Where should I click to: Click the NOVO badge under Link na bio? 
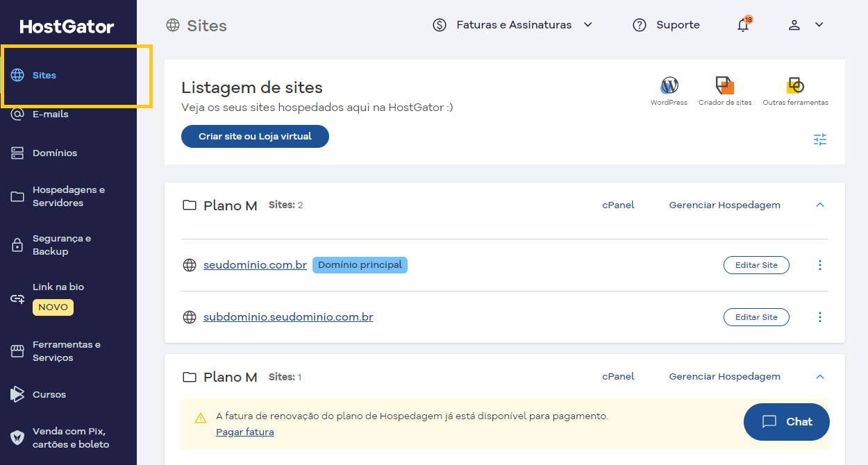[x=53, y=307]
